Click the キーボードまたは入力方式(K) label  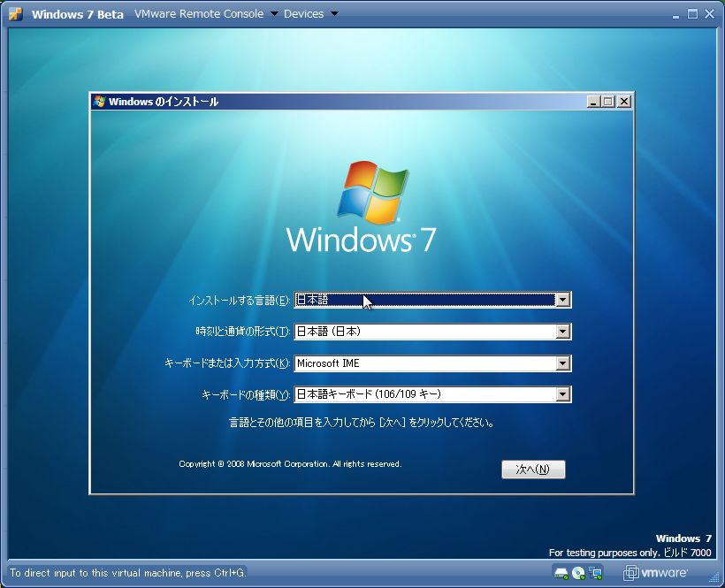227,363
